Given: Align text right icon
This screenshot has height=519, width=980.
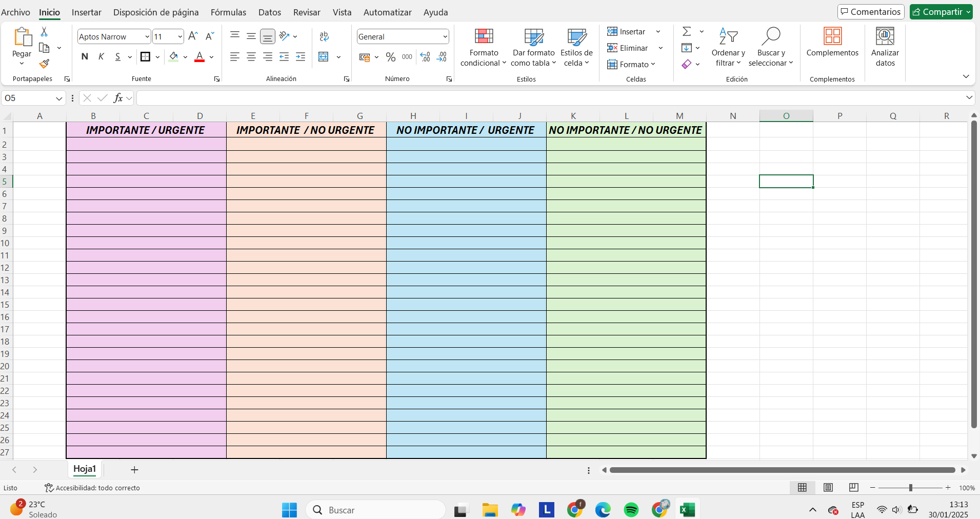Looking at the screenshot, I should (268, 56).
